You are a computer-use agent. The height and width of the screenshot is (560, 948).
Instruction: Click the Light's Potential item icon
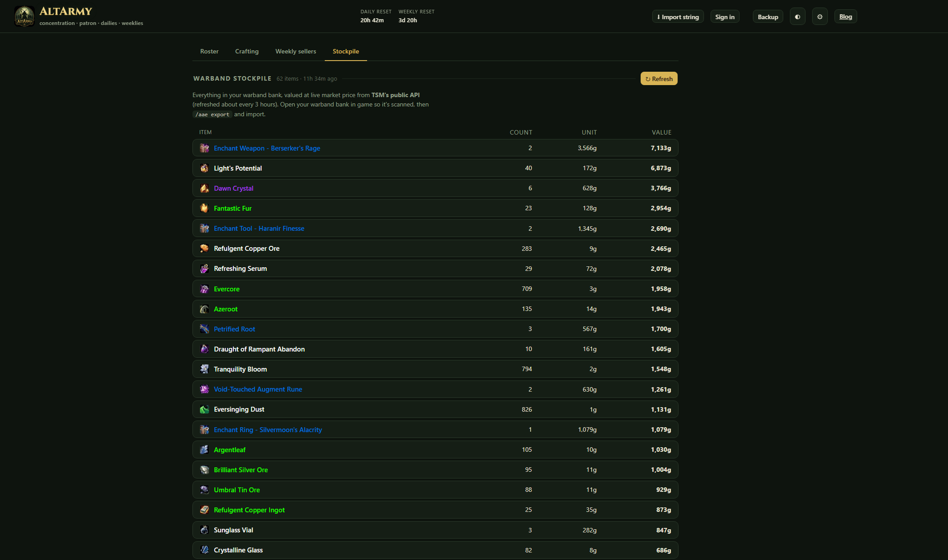click(x=204, y=168)
